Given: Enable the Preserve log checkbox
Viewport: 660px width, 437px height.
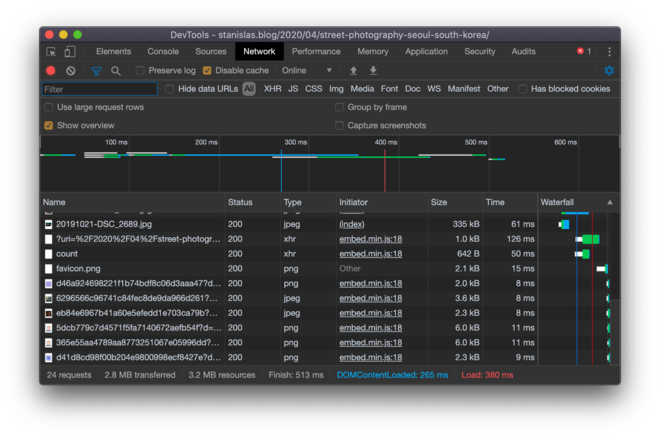Looking at the screenshot, I should [141, 71].
